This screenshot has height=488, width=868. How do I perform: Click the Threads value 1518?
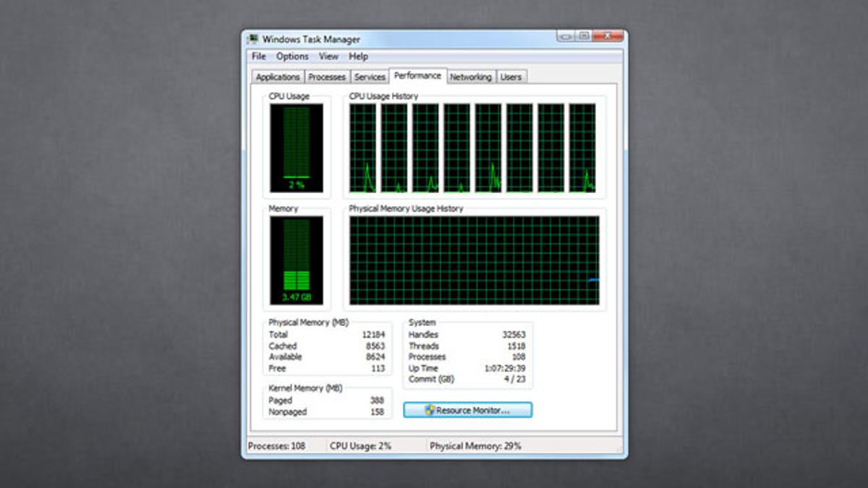pos(516,346)
